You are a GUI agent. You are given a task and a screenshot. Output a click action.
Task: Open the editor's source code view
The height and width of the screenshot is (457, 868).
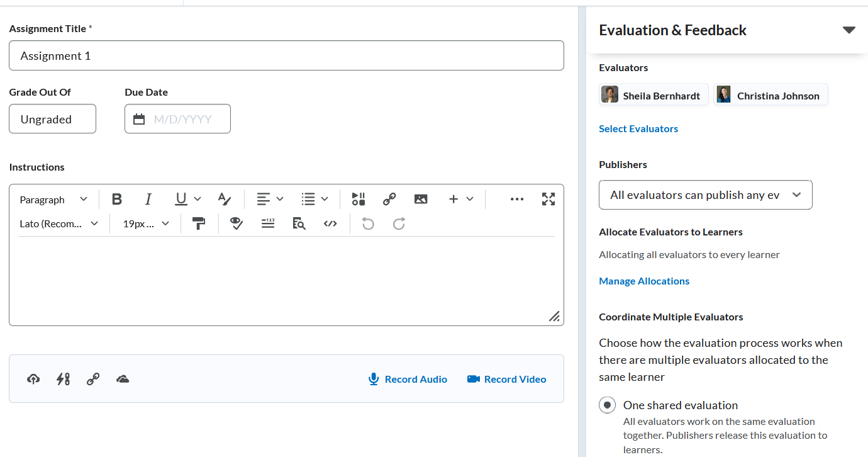coord(330,224)
